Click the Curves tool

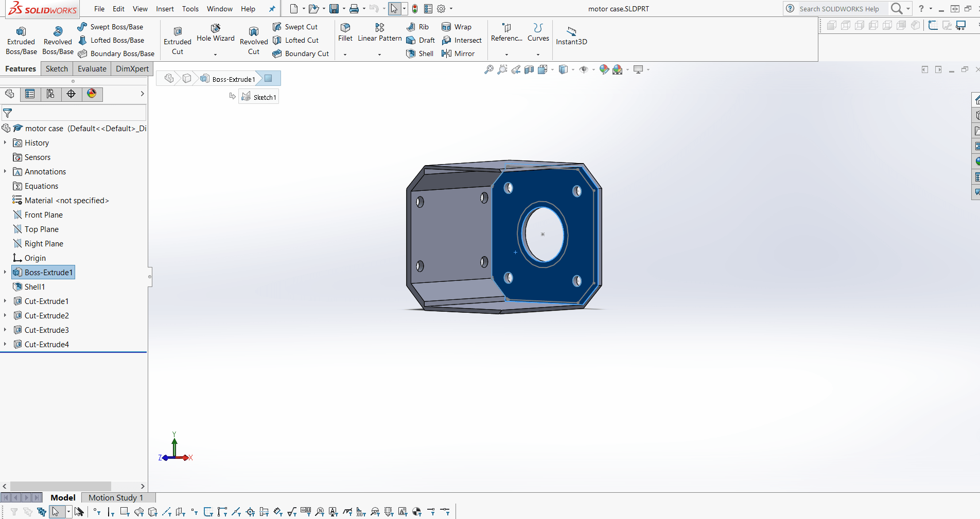point(538,32)
